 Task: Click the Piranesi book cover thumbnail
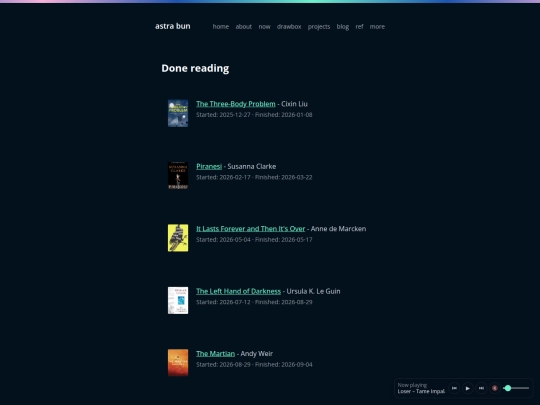coord(178,176)
